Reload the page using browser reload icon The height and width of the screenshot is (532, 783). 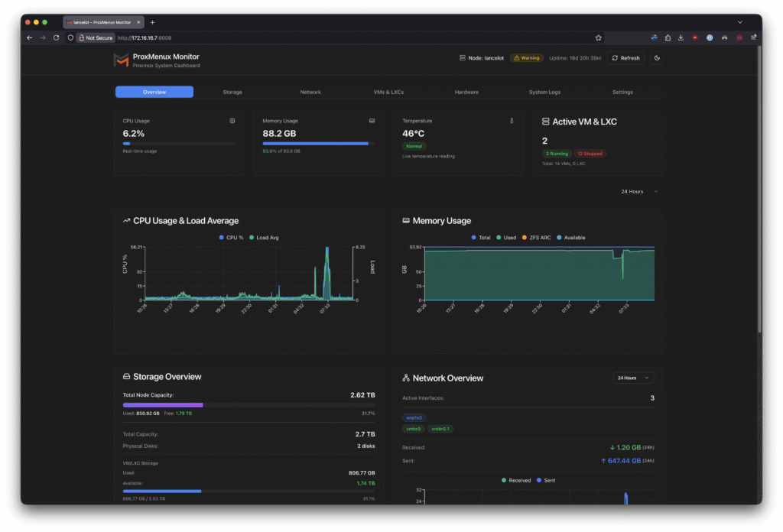coord(56,37)
